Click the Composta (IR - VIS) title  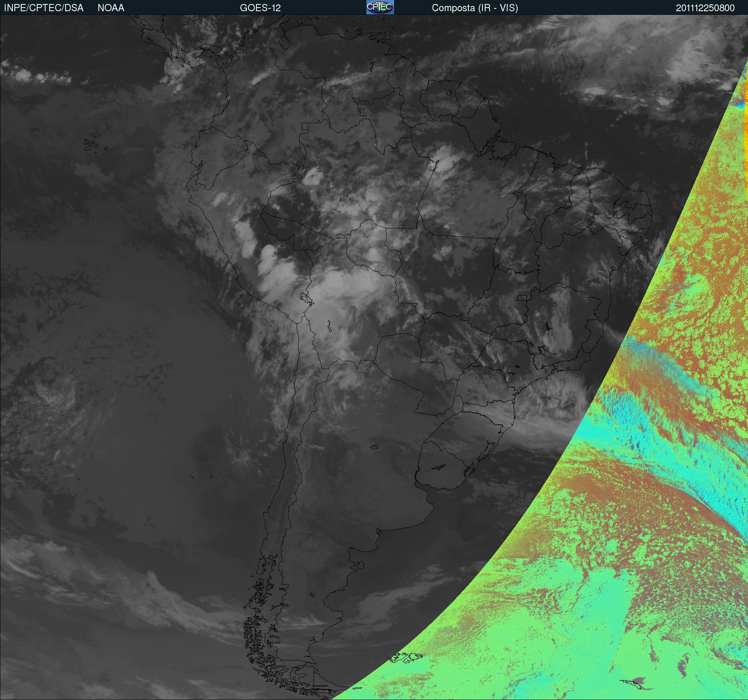pos(475,8)
